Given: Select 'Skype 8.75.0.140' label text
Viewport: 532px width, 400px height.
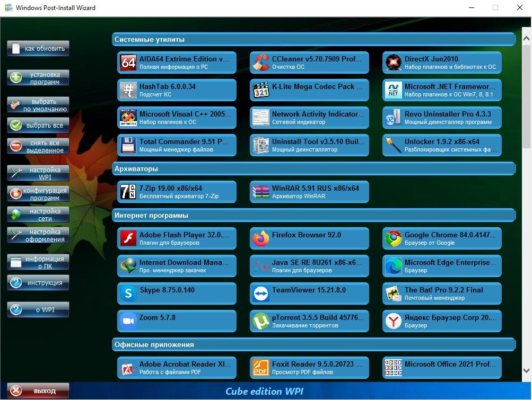Looking at the screenshot, I should tap(167, 290).
